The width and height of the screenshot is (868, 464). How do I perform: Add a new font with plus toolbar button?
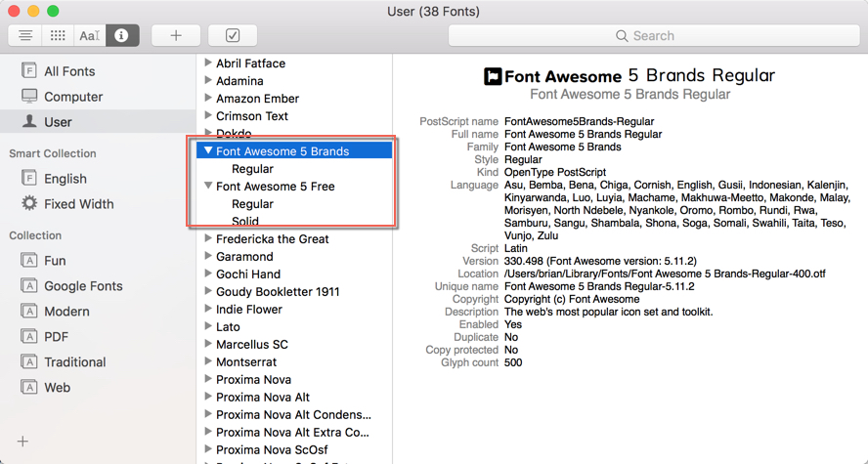coord(176,35)
